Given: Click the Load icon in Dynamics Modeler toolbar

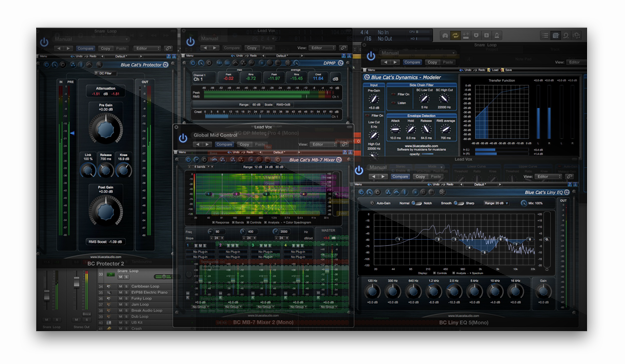Looking at the screenshot, I should coord(490,70).
